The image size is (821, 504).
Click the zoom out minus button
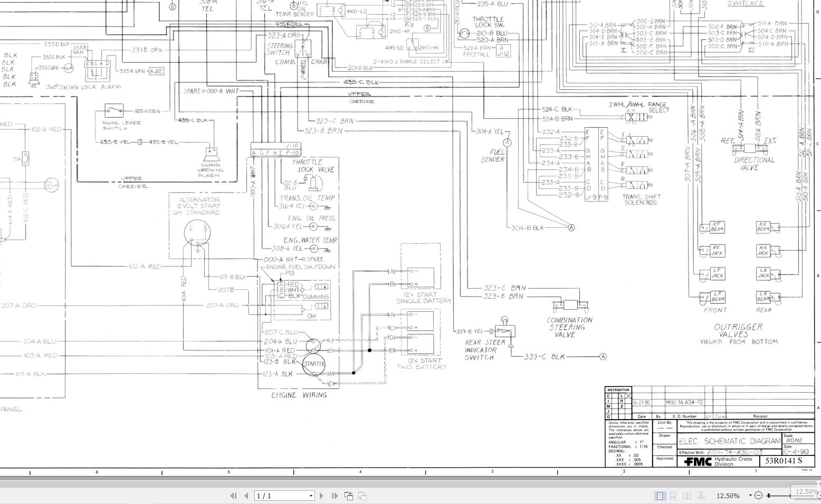759,496
